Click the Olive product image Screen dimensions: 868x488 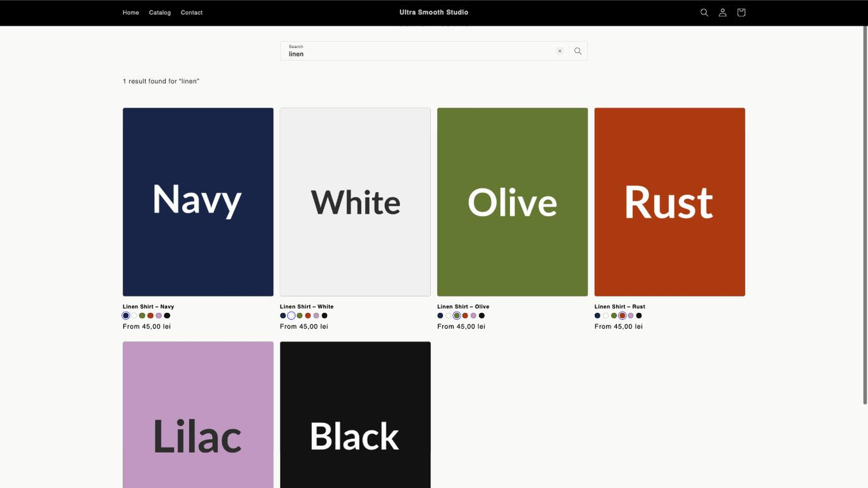[x=513, y=202]
